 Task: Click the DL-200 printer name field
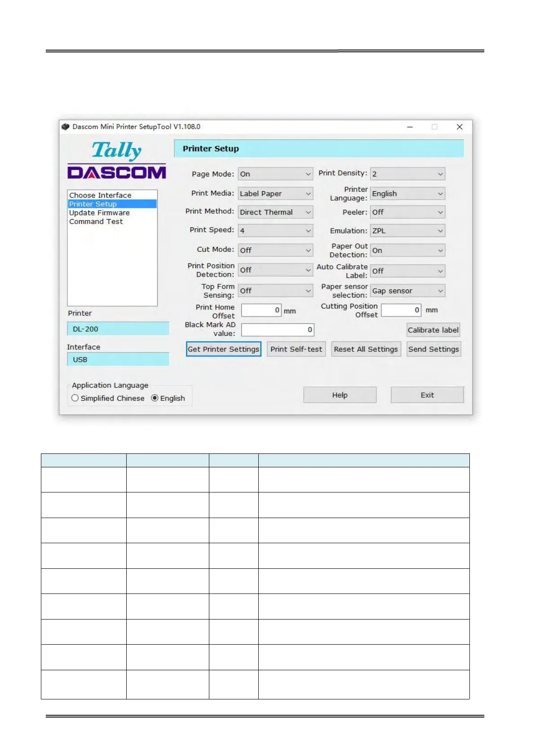(x=118, y=329)
